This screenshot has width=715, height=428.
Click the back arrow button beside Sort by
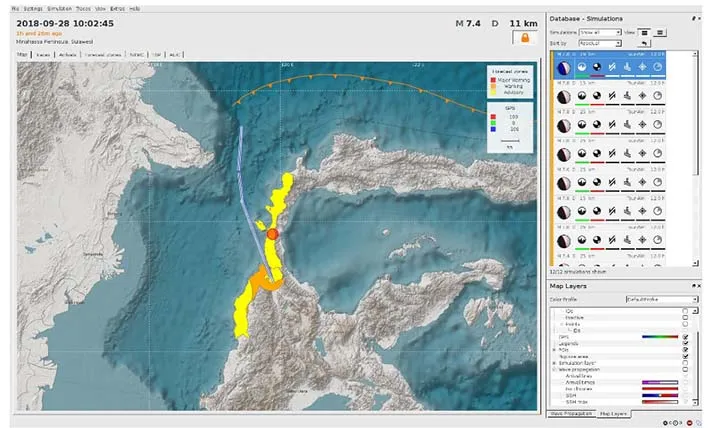coord(644,43)
